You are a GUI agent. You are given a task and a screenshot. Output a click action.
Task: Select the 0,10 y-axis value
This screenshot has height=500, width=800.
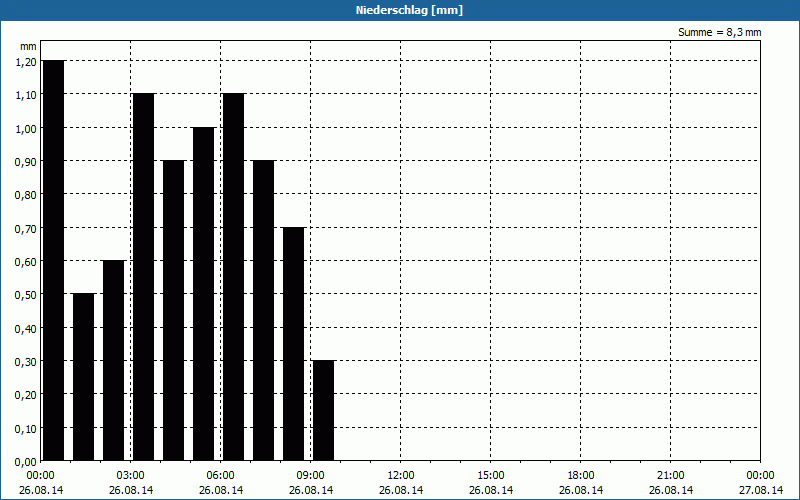coord(26,428)
